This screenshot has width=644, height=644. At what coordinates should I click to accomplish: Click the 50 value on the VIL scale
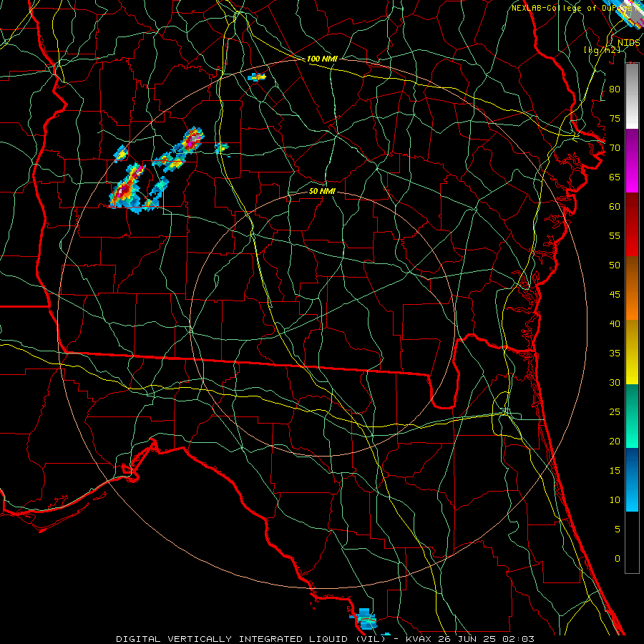pos(615,265)
